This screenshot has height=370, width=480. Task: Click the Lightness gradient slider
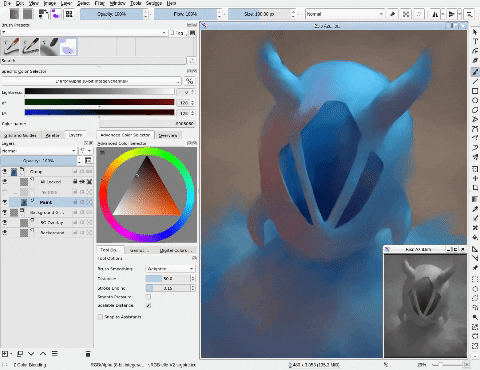pos(99,91)
